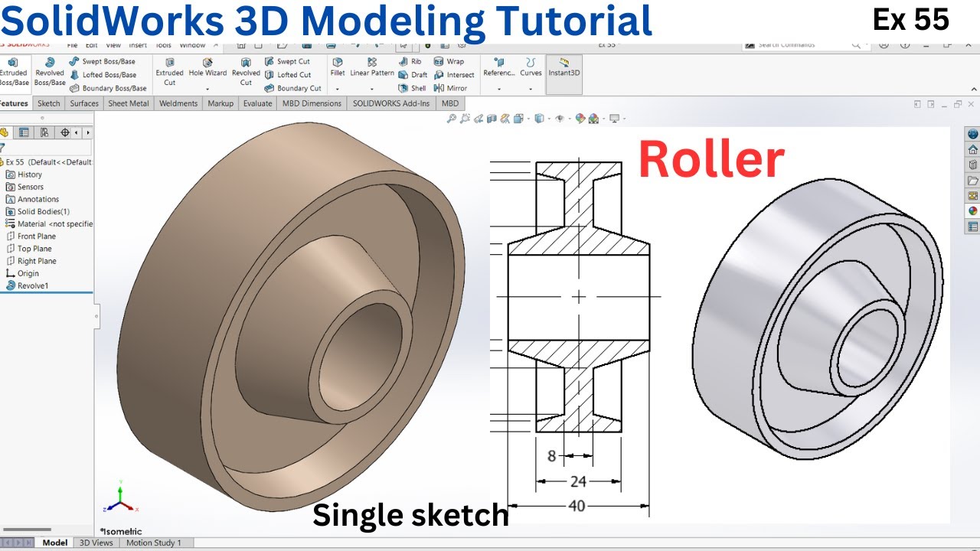Select the Intersect tool
Screen dimensions: 980x551
coord(454,75)
